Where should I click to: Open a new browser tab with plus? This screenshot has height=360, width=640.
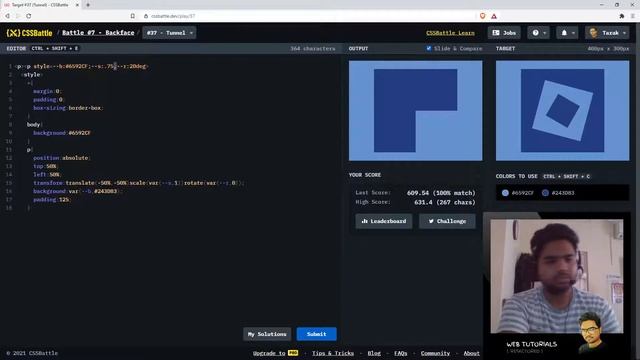tap(88, 5)
